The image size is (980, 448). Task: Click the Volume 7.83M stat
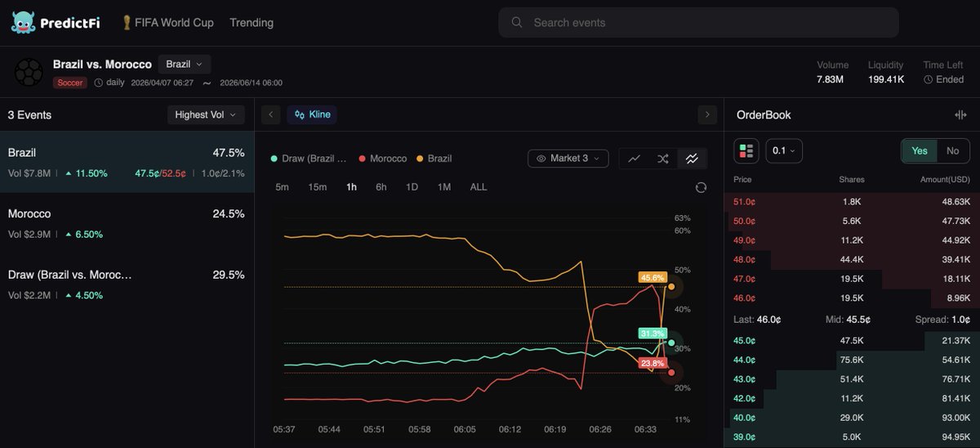(832, 72)
